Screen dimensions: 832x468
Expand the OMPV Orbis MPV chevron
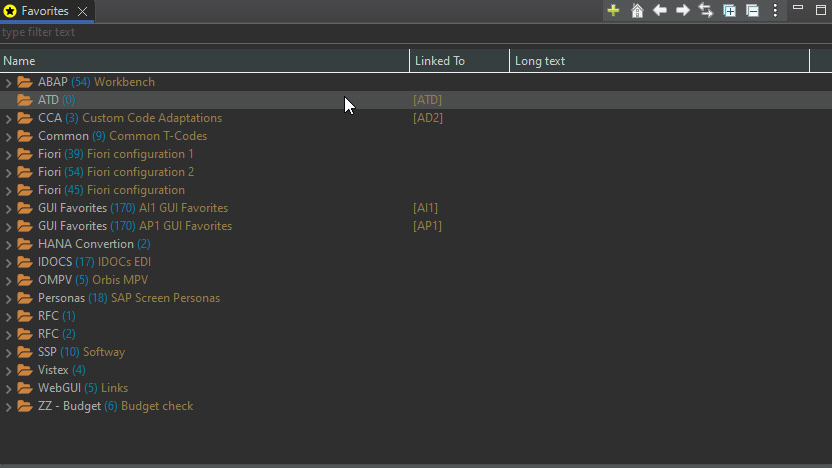tap(8, 281)
